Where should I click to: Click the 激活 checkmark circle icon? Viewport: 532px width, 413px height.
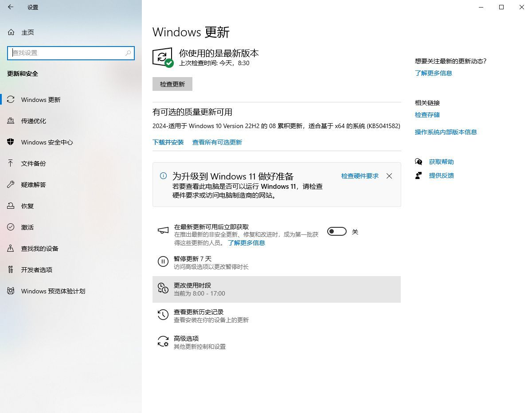(11, 227)
